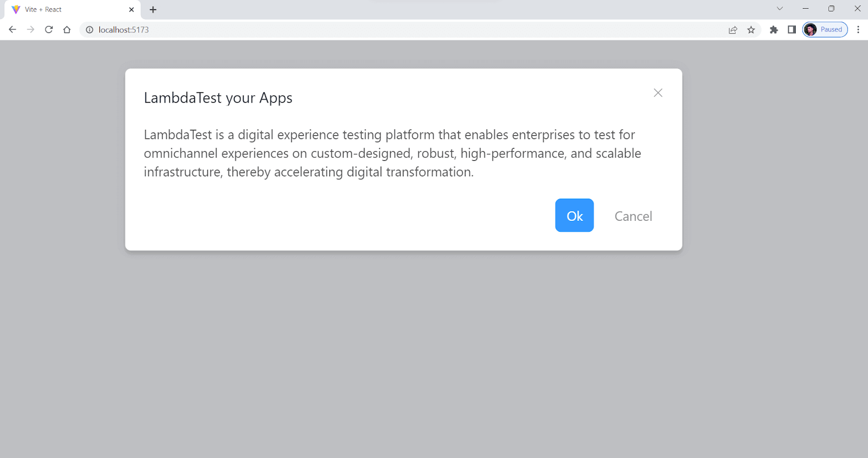868x458 pixels.
Task: Open the Paused profile button
Action: click(x=825, y=30)
